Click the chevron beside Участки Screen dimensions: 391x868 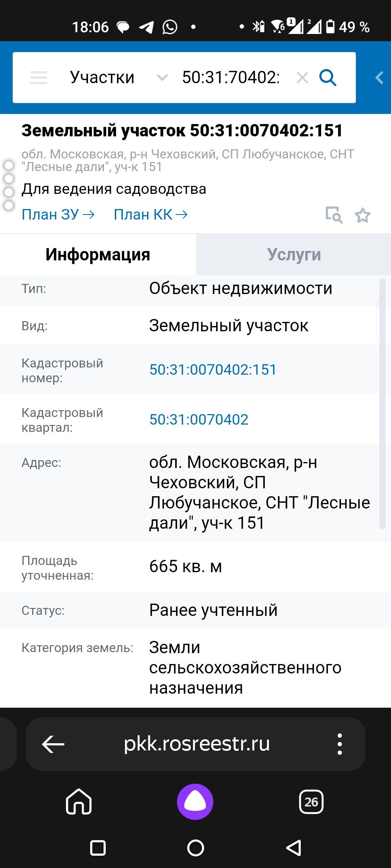(x=162, y=78)
